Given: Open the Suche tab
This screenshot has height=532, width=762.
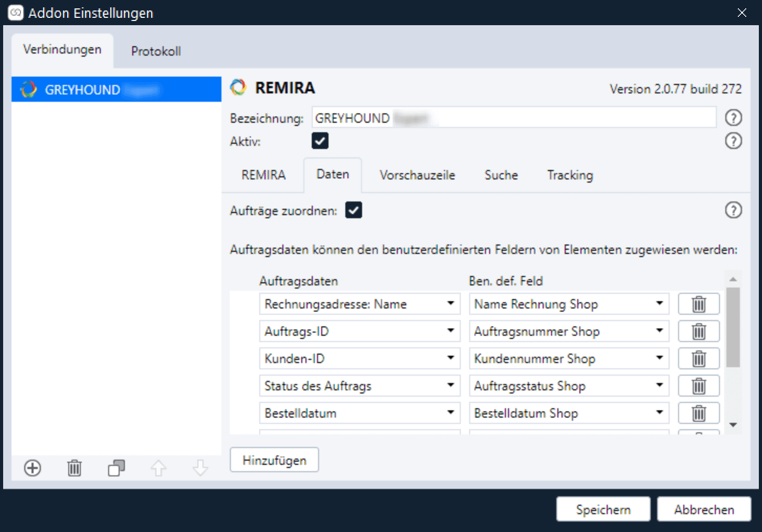Looking at the screenshot, I should (x=501, y=175).
